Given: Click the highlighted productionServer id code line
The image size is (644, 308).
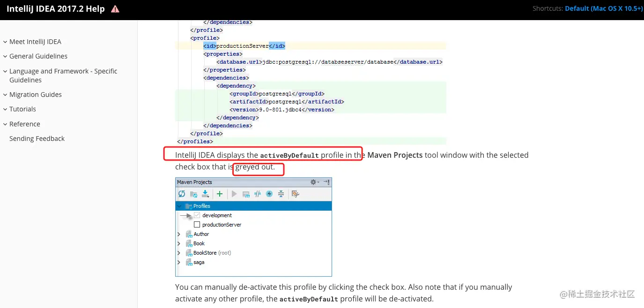Looking at the screenshot, I should pyautogui.click(x=311, y=46).
